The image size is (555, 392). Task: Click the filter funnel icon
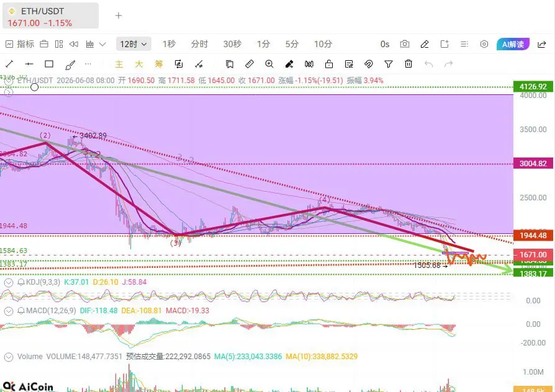[x=388, y=64]
